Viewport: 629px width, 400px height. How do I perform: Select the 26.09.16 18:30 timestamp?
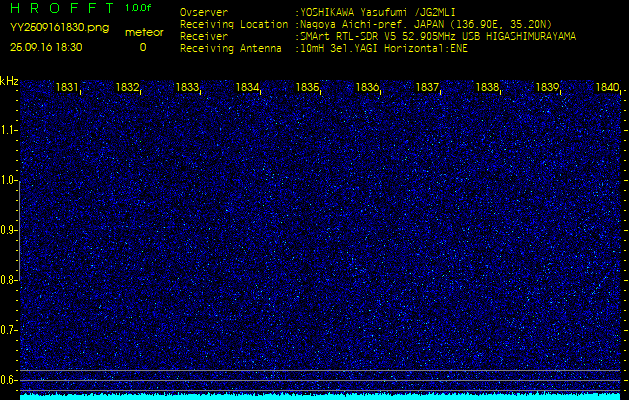click(x=46, y=47)
